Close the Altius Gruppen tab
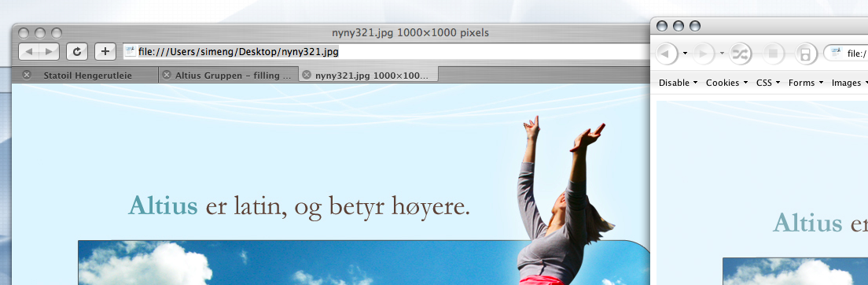 pos(167,75)
